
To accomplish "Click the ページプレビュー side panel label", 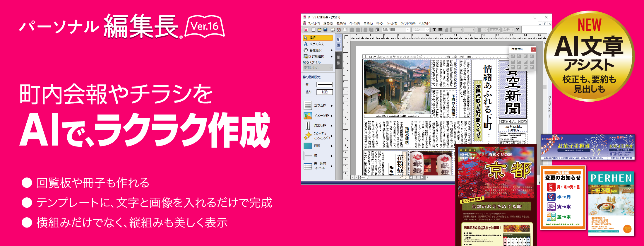I will pyautogui.click(x=549, y=107).
